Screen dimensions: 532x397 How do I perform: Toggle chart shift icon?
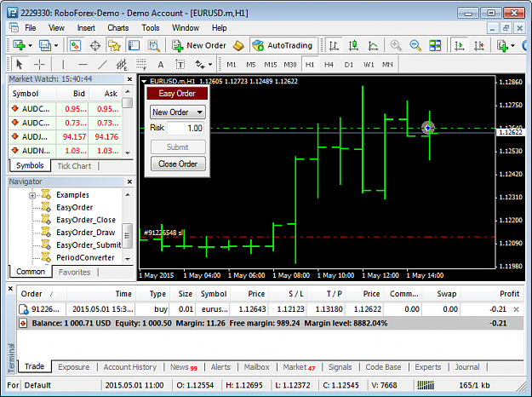point(479,45)
